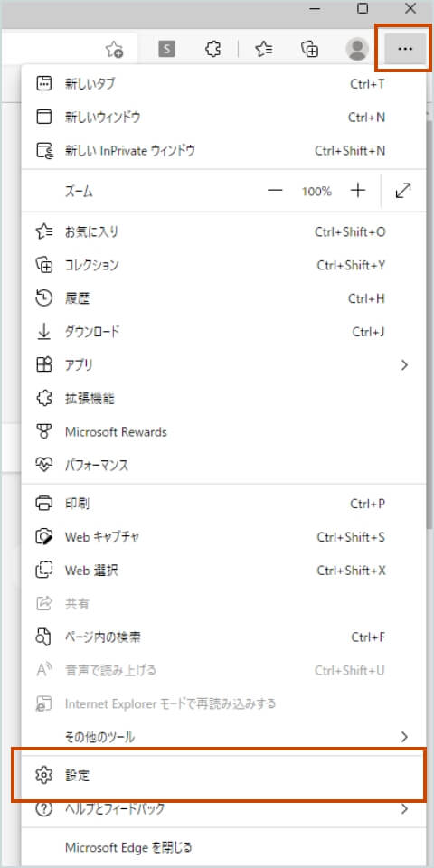Click the add to favorites star icon
This screenshot has width=434, height=868.
114,49
